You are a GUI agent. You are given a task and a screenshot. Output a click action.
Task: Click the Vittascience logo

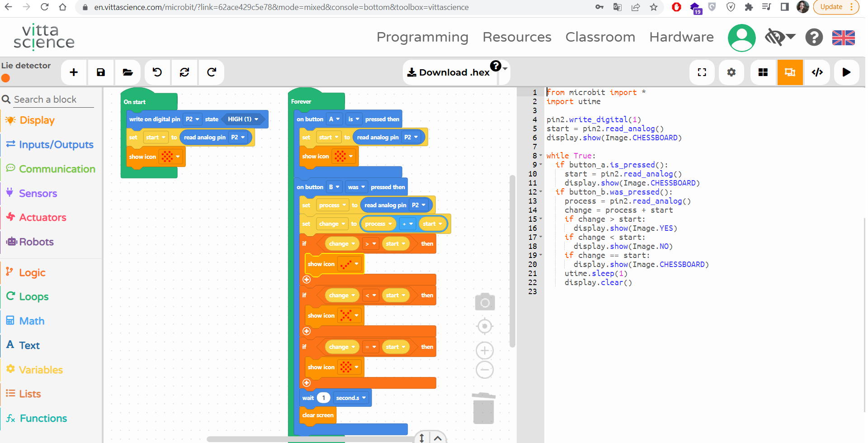(x=44, y=37)
